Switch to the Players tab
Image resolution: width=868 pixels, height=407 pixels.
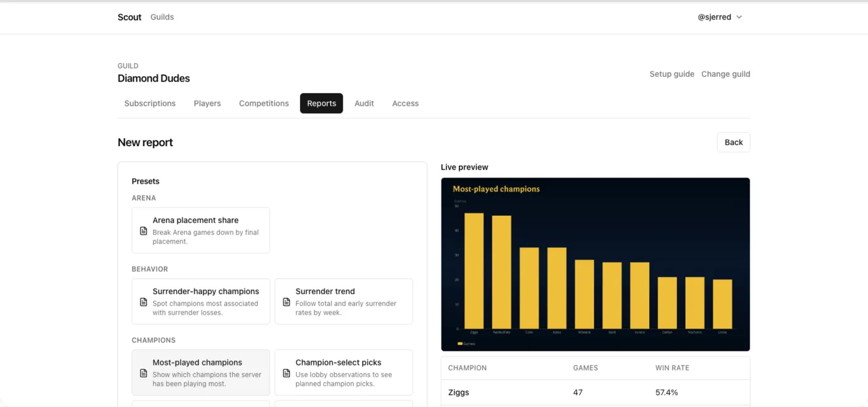tap(207, 103)
